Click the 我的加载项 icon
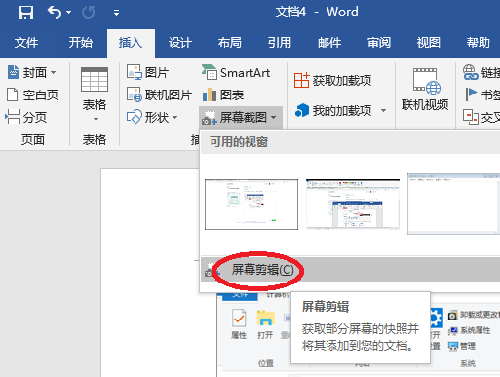This screenshot has width=500, height=377. [302, 110]
